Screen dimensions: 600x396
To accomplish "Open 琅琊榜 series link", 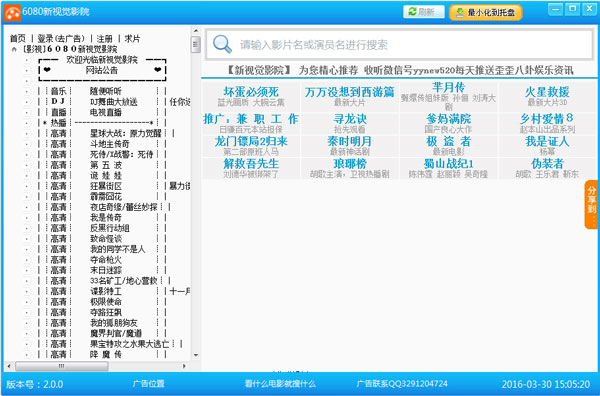I will (x=350, y=164).
